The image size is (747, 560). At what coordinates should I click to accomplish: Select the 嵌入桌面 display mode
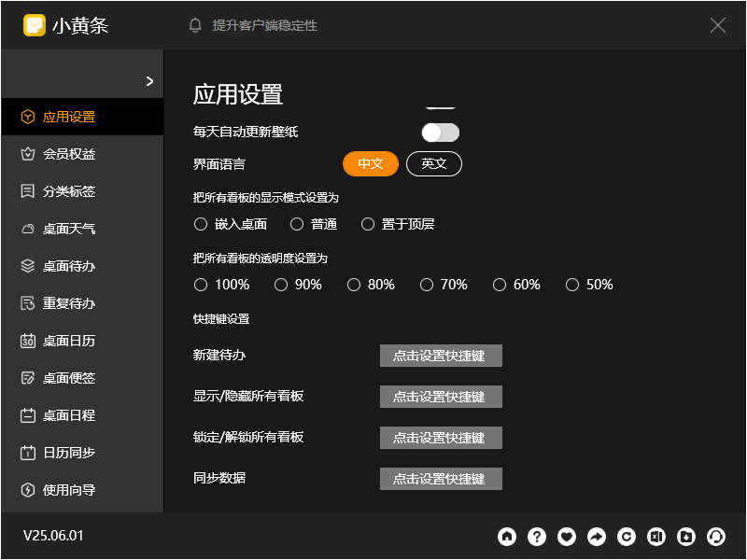coord(201,224)
